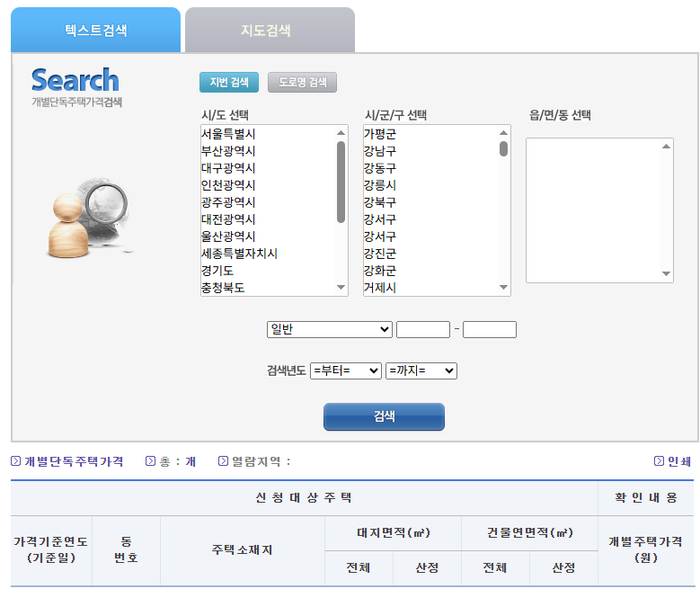Select 가평군 in the 시/군/구 list

coord(430,134)
